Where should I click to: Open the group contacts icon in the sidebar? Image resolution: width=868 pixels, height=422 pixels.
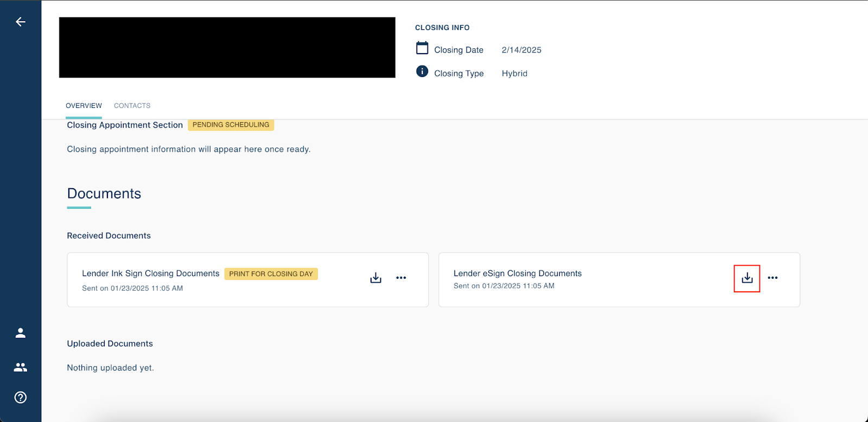tap(21, 367)
